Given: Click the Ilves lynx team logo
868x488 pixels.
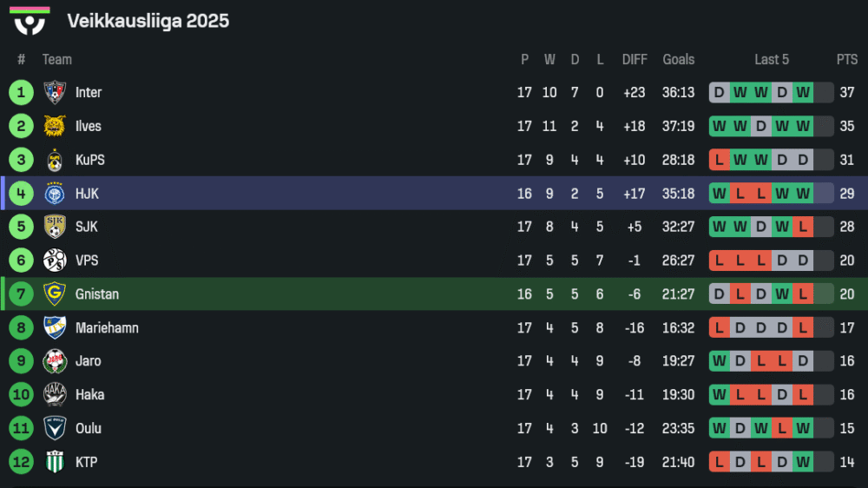Looking at the screenshot, I should tap(55, 126).
